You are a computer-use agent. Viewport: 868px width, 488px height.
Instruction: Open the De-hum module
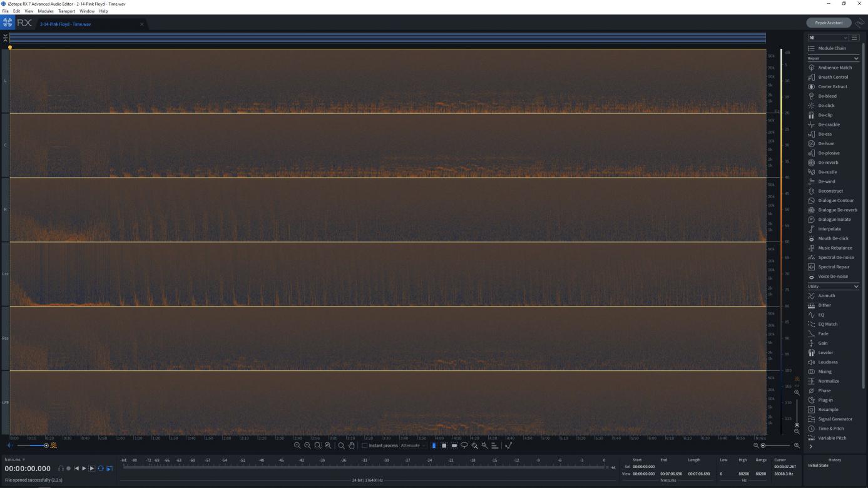pyautogui.click(x=826, y=144)
